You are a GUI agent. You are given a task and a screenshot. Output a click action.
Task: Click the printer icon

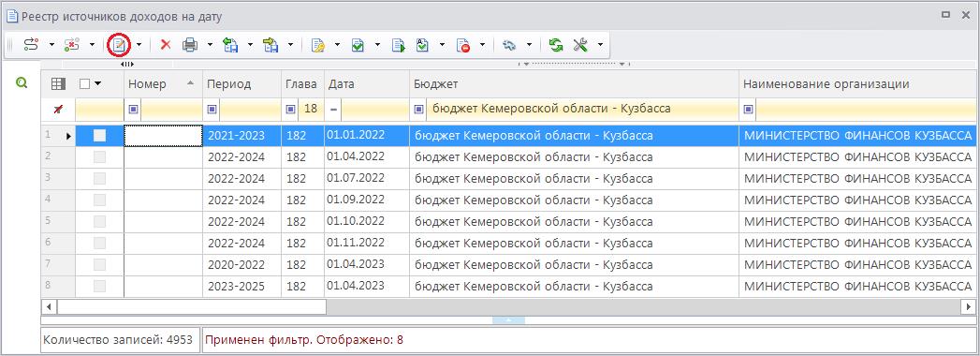(x=190, y=44)
